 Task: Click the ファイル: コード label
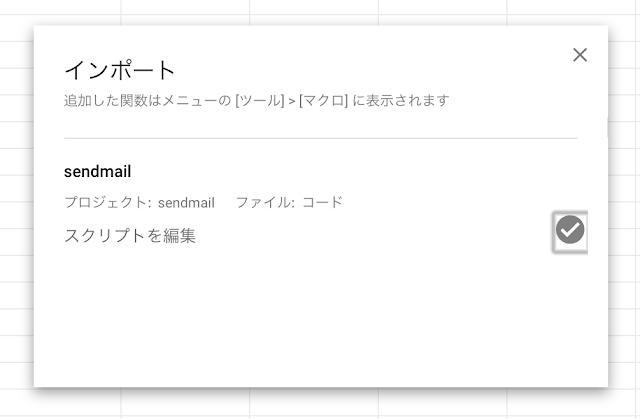click(289, 202)
